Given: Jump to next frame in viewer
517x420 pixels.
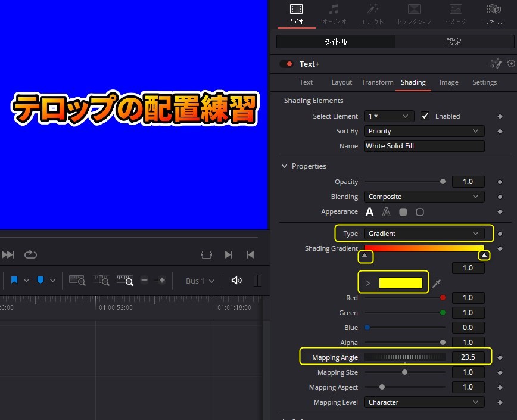Looking at the screenshot, I should [x=229, y=254].
